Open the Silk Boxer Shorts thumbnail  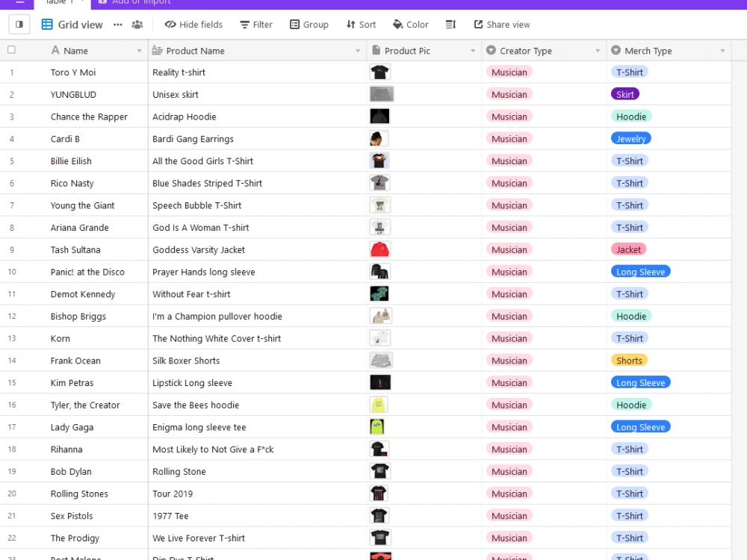(381, 361)
